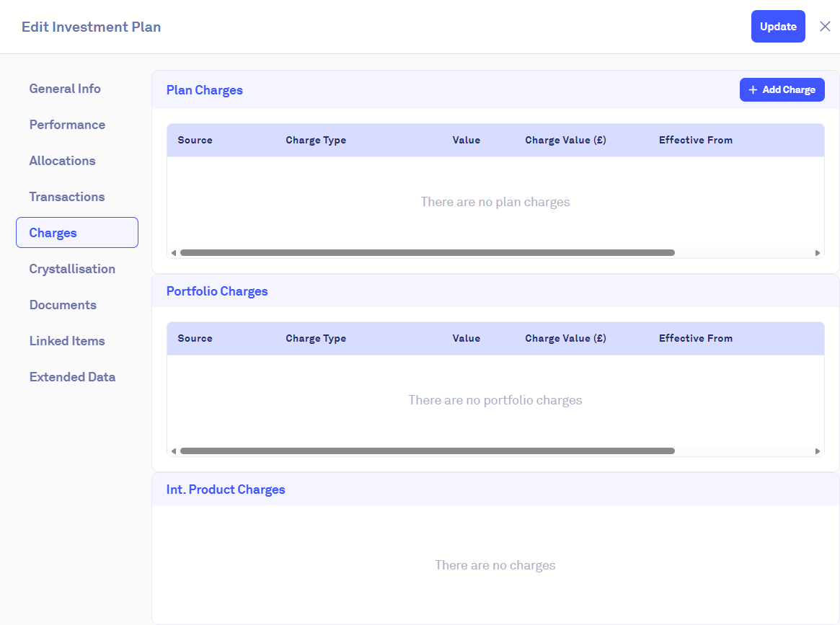This screenshot has height=625, width=840.
Task: Select the Charges sidebar item
Action: click(77, 233)
